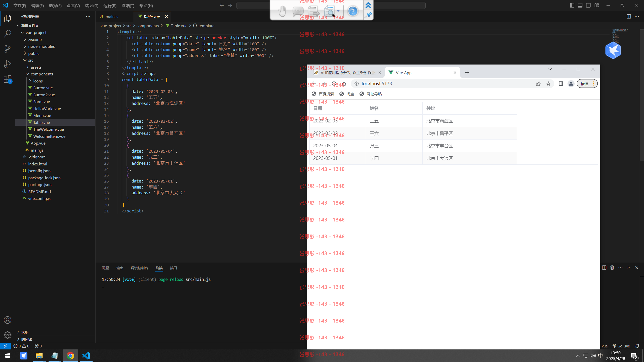
Task: Pin the floating toolbar
Action: tap(369, 15)
